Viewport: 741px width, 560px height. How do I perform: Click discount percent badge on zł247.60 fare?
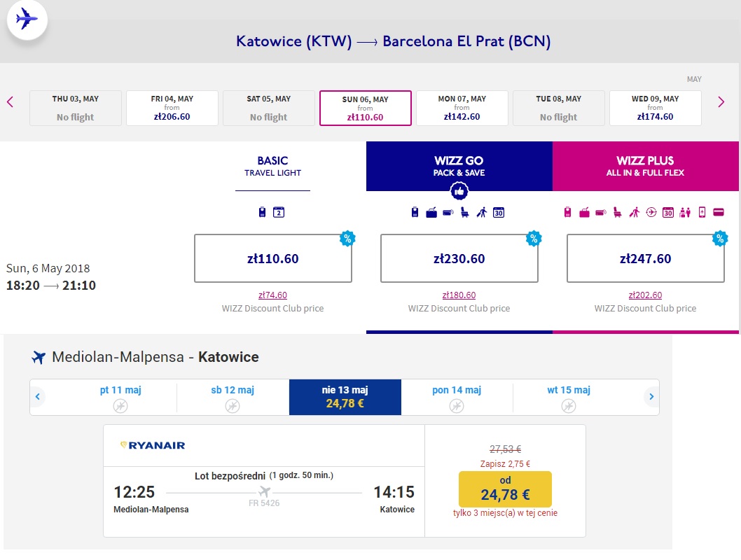point(720,239)
